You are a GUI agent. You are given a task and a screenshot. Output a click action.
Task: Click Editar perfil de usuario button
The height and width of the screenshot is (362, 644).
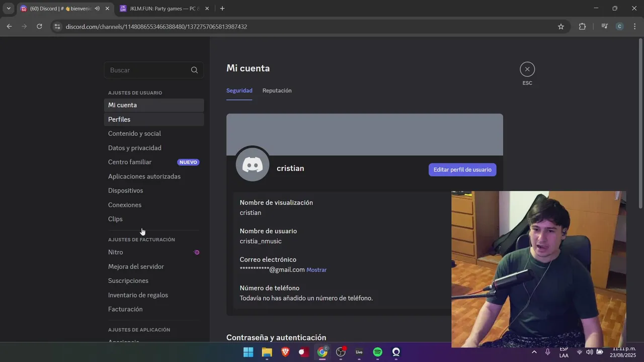pyautogui.click(x=462, y=169)
